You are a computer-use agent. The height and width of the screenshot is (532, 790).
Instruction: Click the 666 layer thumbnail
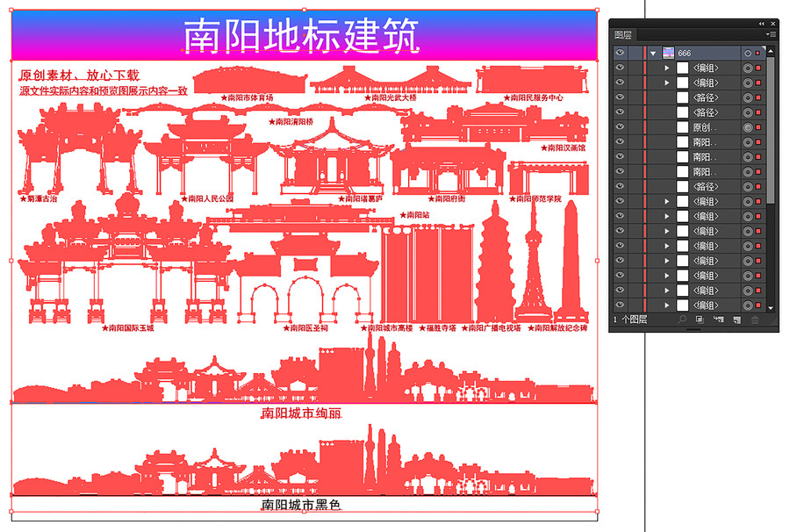[x=669, y=53]
